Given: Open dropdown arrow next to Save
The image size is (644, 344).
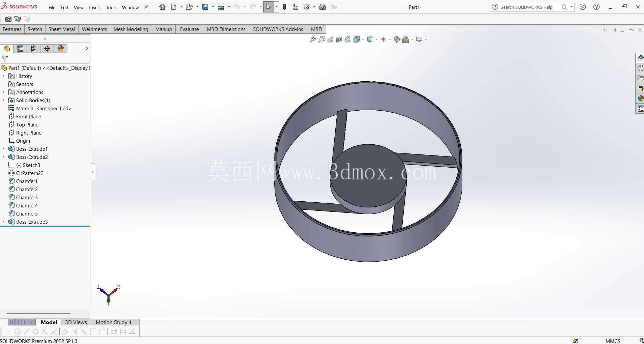Looking at the screenshot, I should point(213,7).
